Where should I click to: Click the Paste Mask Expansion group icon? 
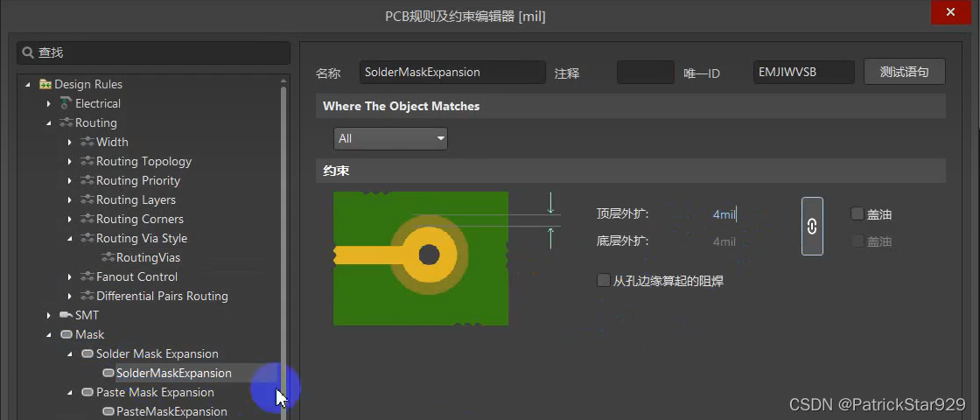pos(87,393)
